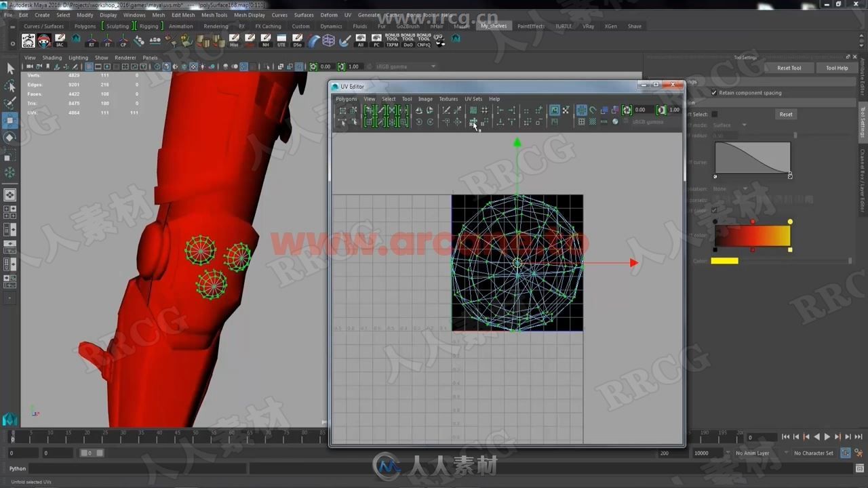Click the wireframe cube shelf icon

click(329, 41)
